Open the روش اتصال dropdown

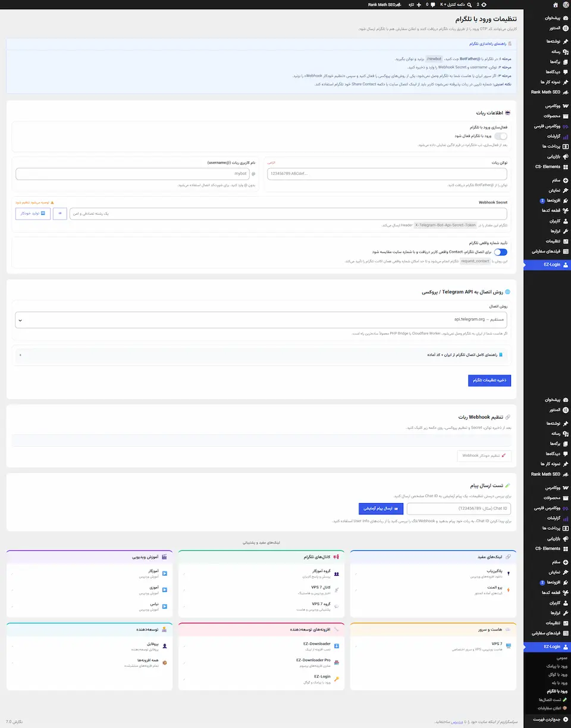[261, 320]
